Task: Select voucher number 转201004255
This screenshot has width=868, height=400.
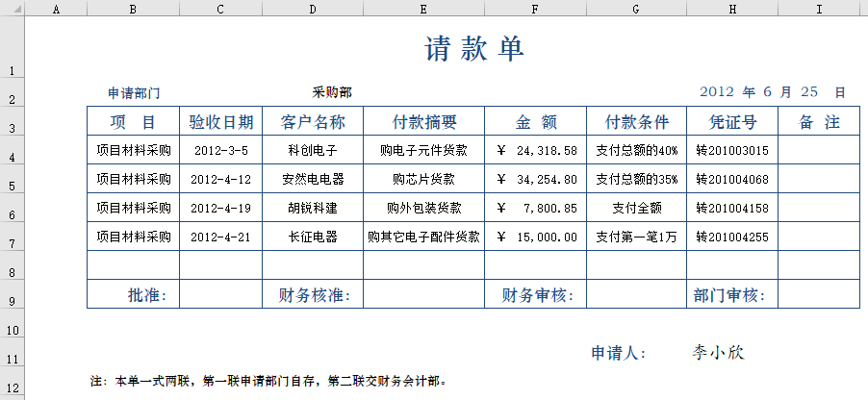Action: (731, 237)
